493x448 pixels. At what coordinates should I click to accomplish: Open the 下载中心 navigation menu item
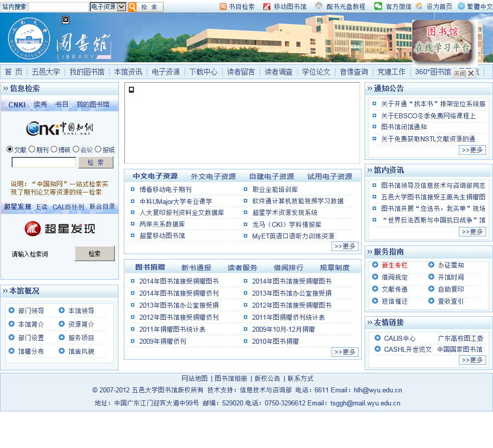point(203,72)
